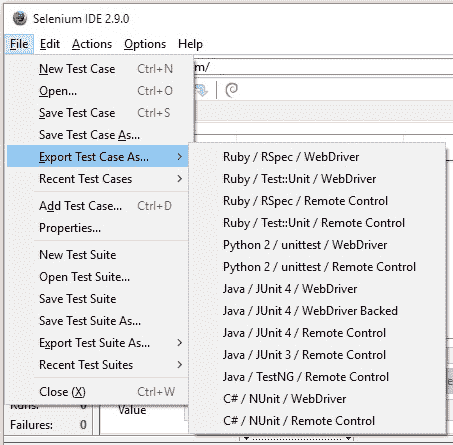Export as Java / JUnit 4 / WebDriver Backed
Image resolution: width=453 pixels, height=445 pixels.
[317, 311]
